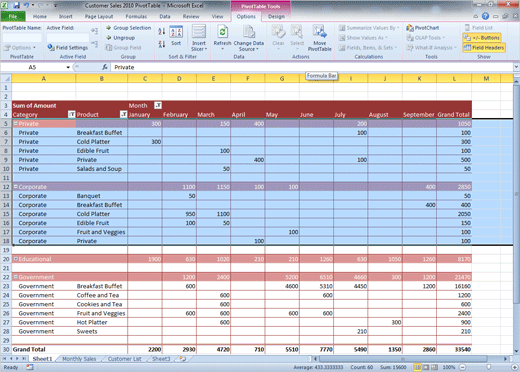Toggle the Field List button

coord(479,28)
